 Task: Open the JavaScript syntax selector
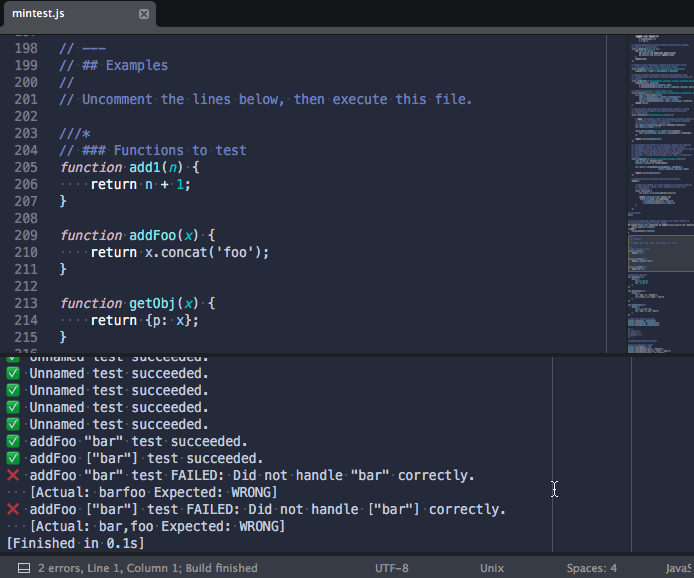point(679,568)
